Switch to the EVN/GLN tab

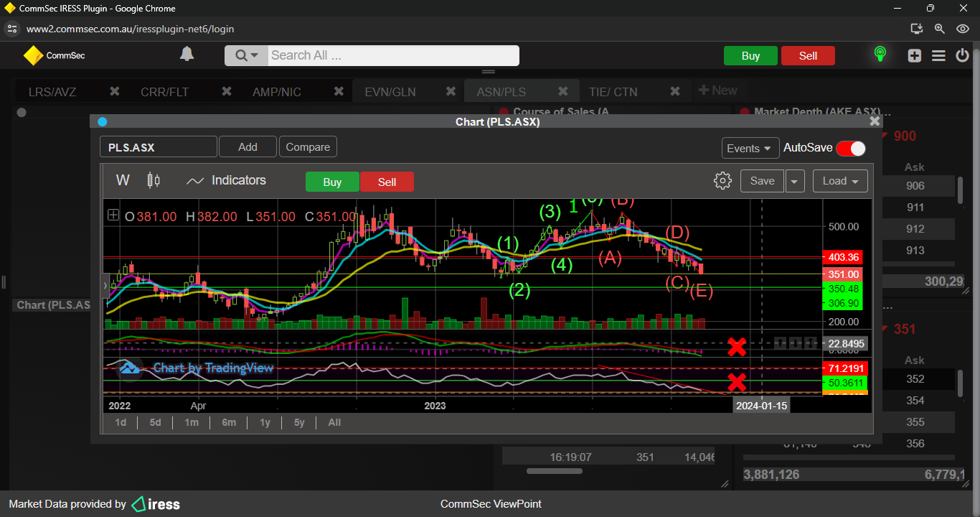tap(390, 92)
